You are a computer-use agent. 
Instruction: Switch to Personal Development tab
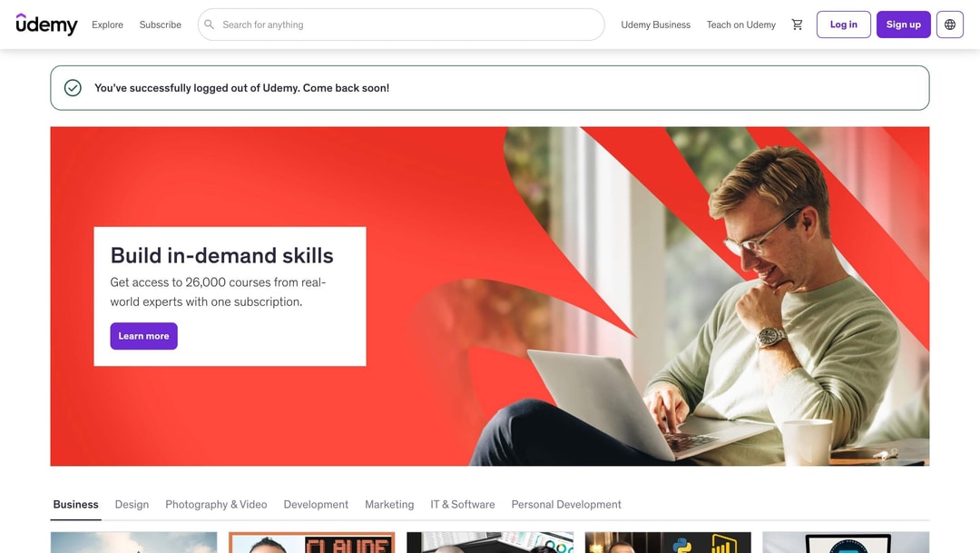click(x=566, y=504)
